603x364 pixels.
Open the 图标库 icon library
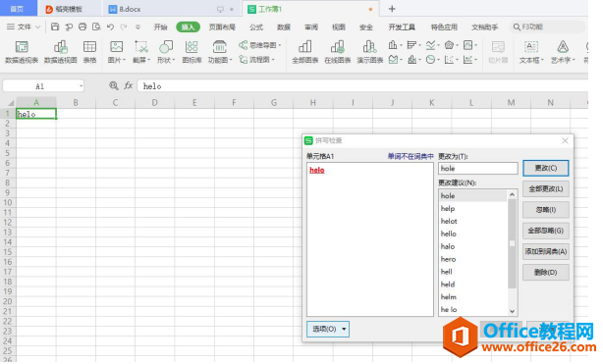tap(192, 52)
